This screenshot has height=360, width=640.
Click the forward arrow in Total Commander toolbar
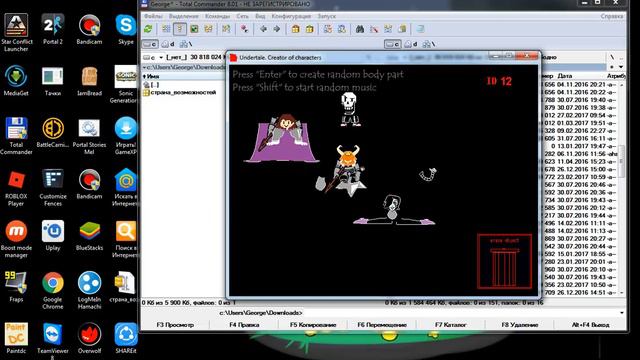tap(277, 29)
